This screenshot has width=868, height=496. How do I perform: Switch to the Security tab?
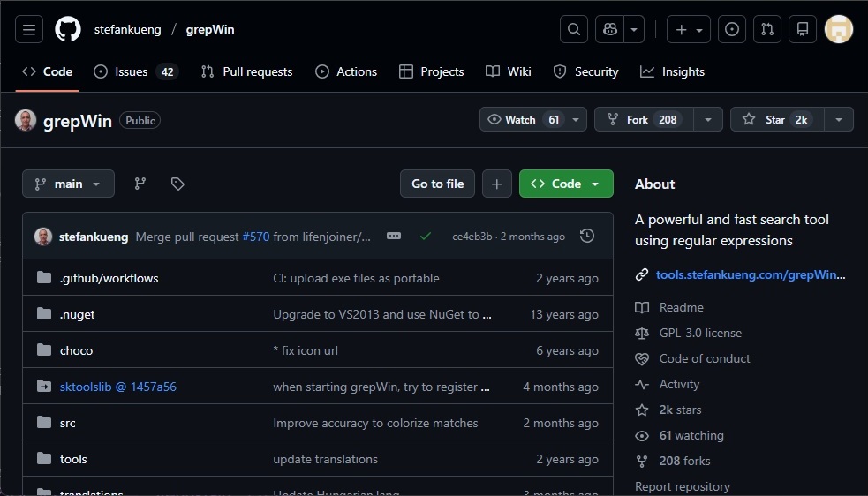tap(585, 72)
